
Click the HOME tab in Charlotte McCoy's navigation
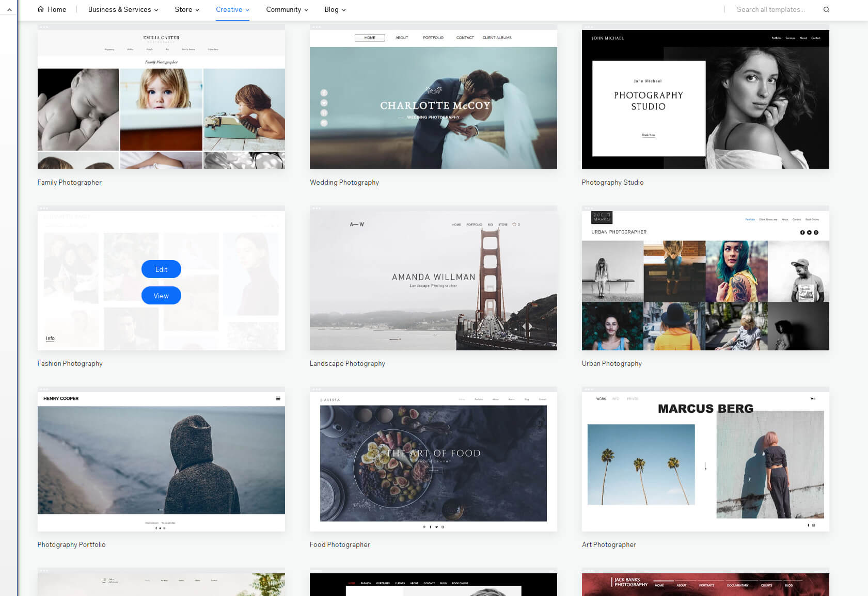370,37
